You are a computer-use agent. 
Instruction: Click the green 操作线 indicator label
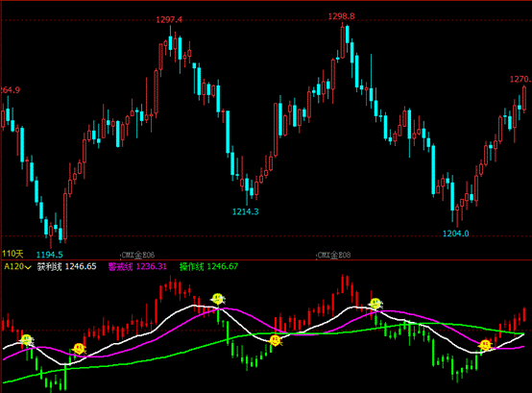coord(191,267)
